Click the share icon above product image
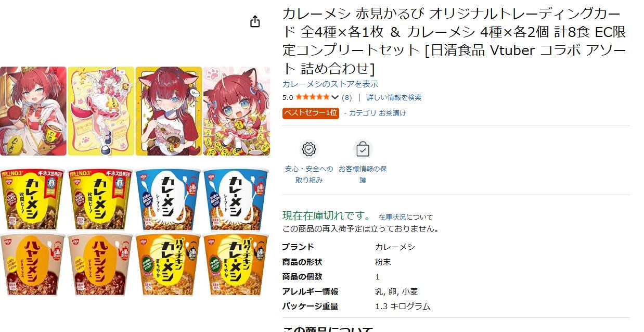 point(255,21)
